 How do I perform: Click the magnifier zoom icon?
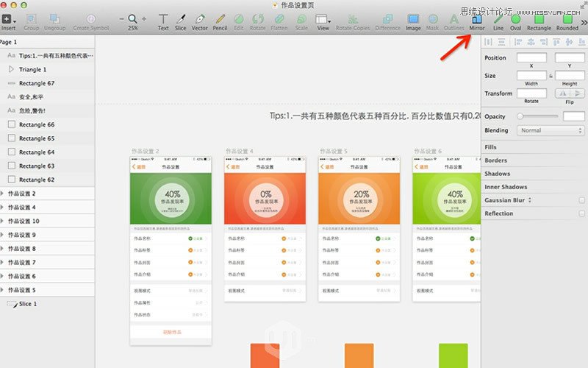tap(132, 19)
